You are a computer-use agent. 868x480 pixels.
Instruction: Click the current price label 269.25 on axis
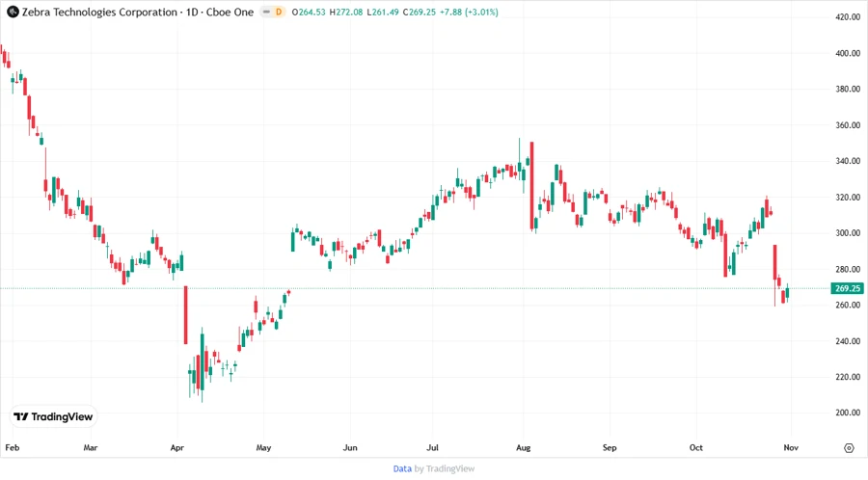click(848, 288)
